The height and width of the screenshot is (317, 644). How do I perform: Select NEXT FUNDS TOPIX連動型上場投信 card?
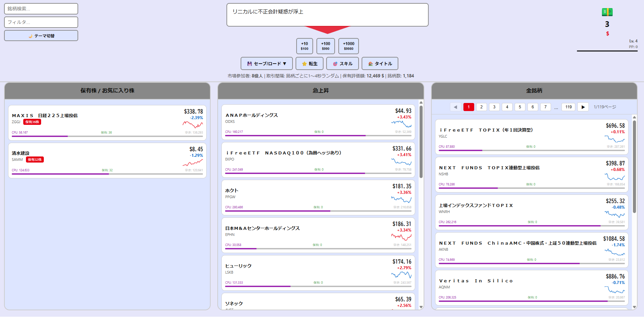[532, 175]
